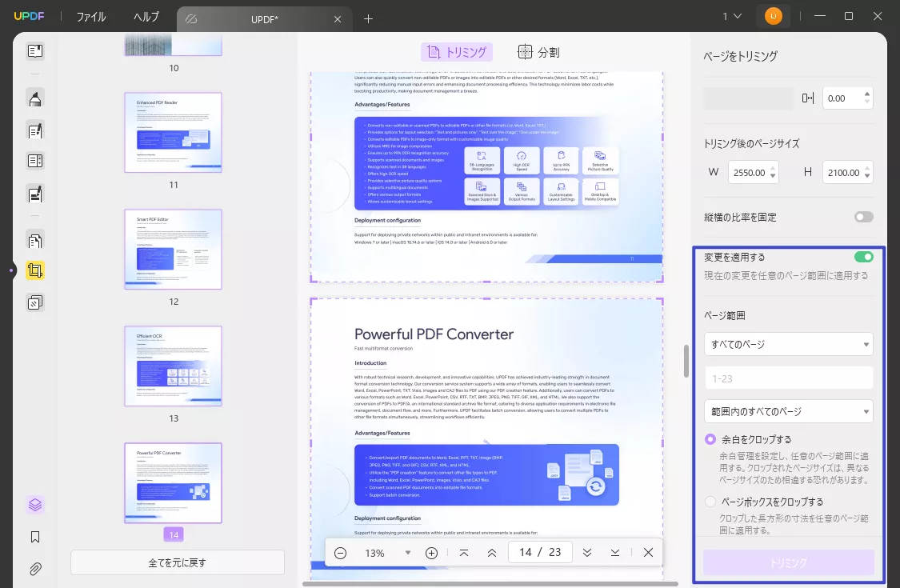Switch to the 分割 mode tab
The width and height of the screenshot is (900, 588).
point(538,52)
